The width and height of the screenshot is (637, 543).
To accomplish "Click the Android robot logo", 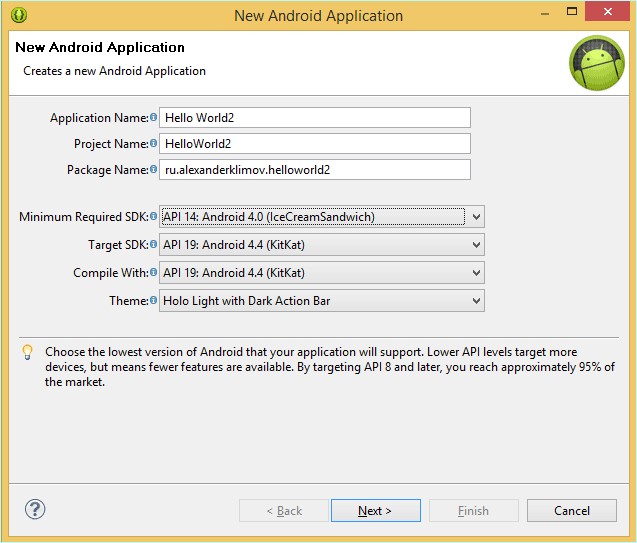I will 597,63.
